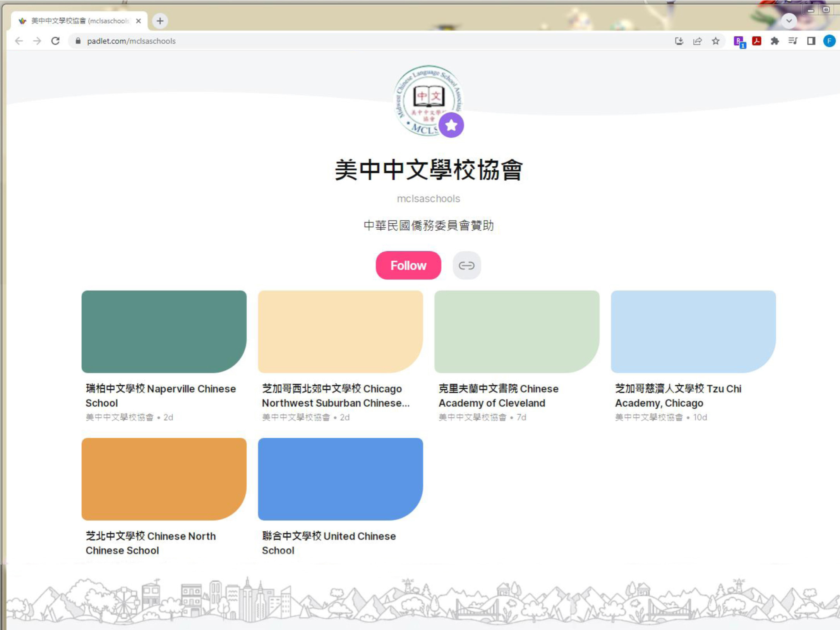Image resolution: width=840 pixels, height=630 pixels.
Task: Open a new browser tab
Action: pyautogui.click(x=160, y=21)
